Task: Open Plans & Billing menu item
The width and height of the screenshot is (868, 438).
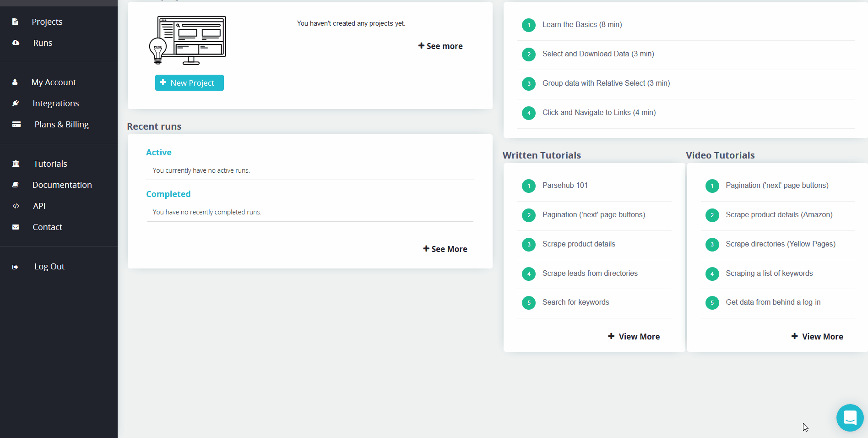Action: [x=62, y=124]
